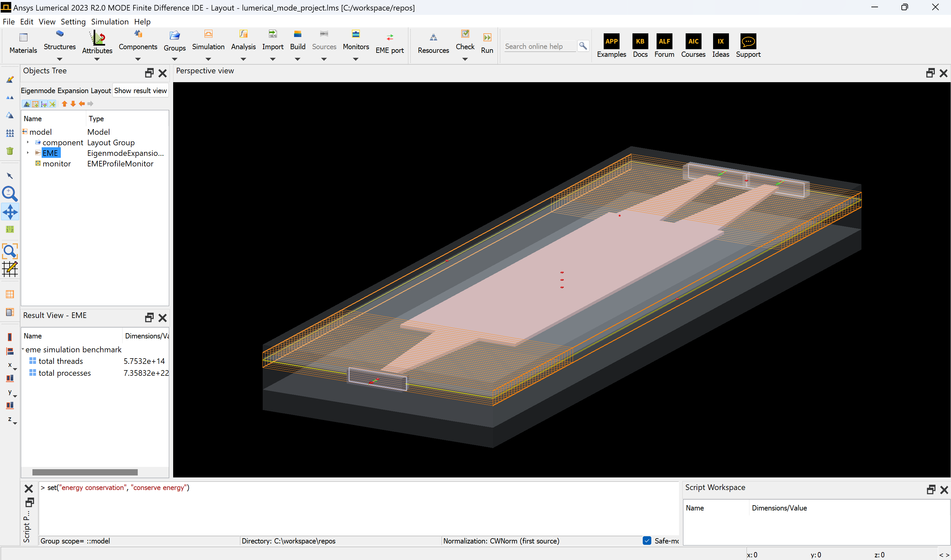Open the Edit mesh grid drawing tool
Screen dimensions: 951x560
tap(10, 269)
